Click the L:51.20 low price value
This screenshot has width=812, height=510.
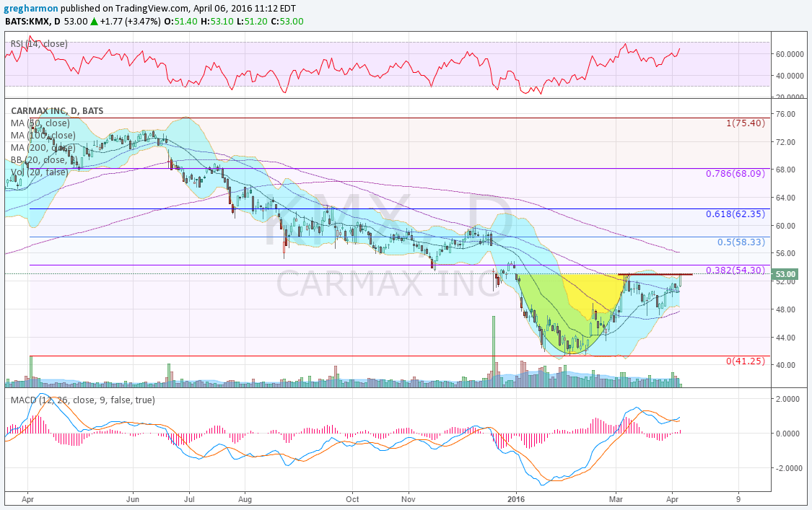(x=253, y=21)
